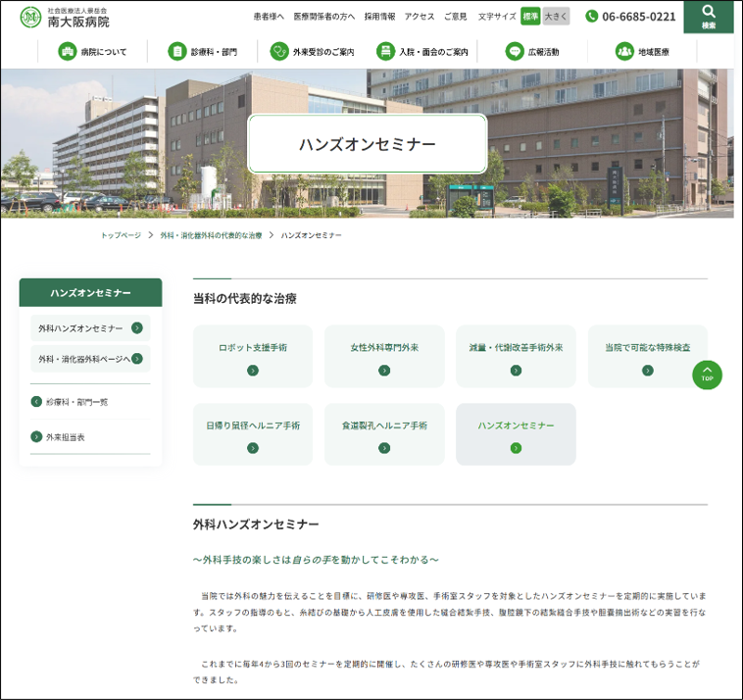Click the search magnifier icon button
743x700 pixels.
click(708, 14)
